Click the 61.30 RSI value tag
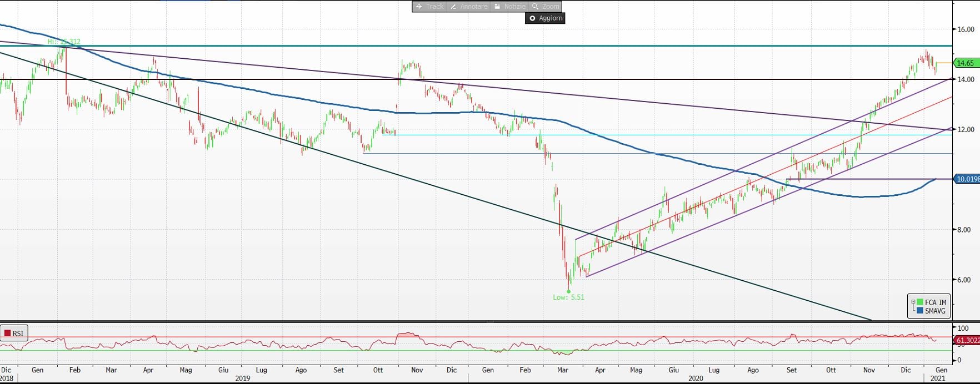The width and height of the screenshot is (980, 384). pyautogui.click(x=967, y=340)
